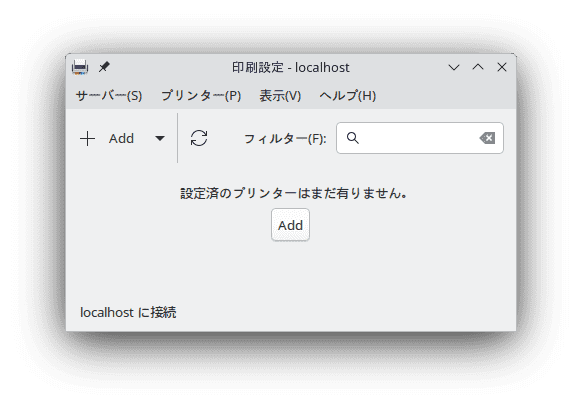This screenshot has height=409, width=582.
Task: Open the 表示(V) menu
Action: [280, 96]
